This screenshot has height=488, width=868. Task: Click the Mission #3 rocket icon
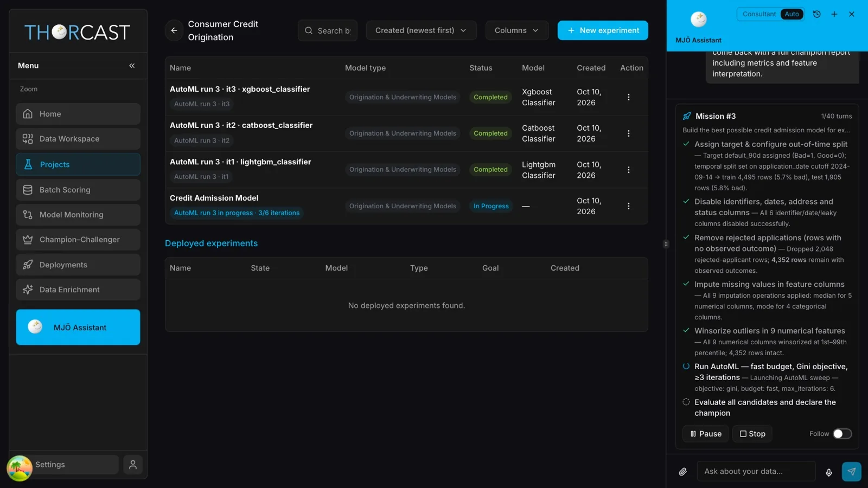point(687,116)
